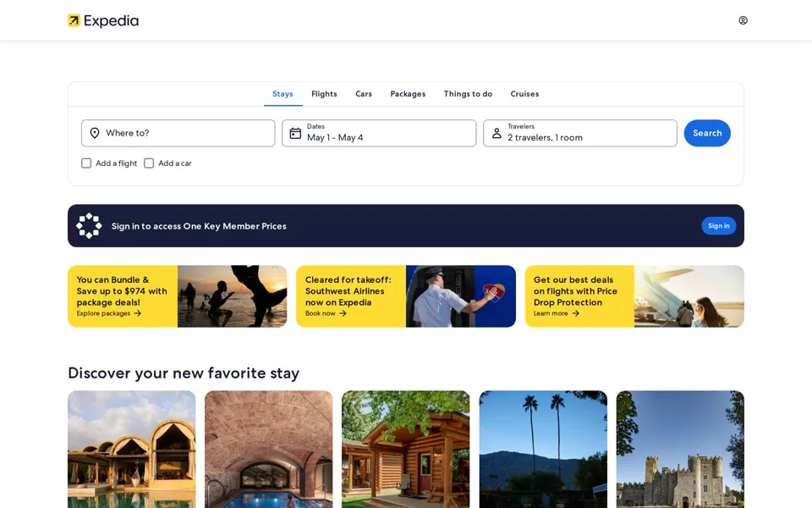Select the Stays tab
This screenshot has width=812, height=508.
click(x=283, y=94)
